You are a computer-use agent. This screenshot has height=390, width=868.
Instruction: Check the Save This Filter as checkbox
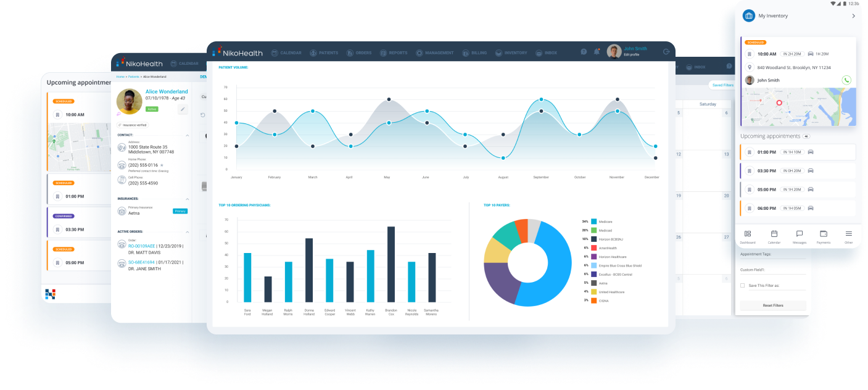point(742,285)
